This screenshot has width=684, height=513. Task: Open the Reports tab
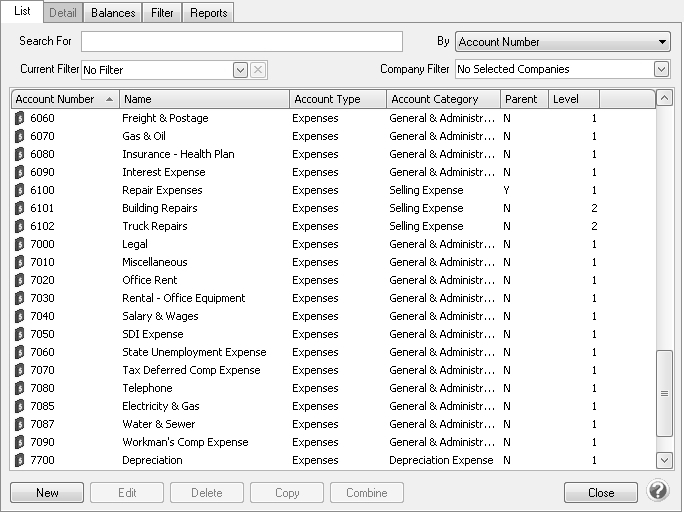[208, 13]
